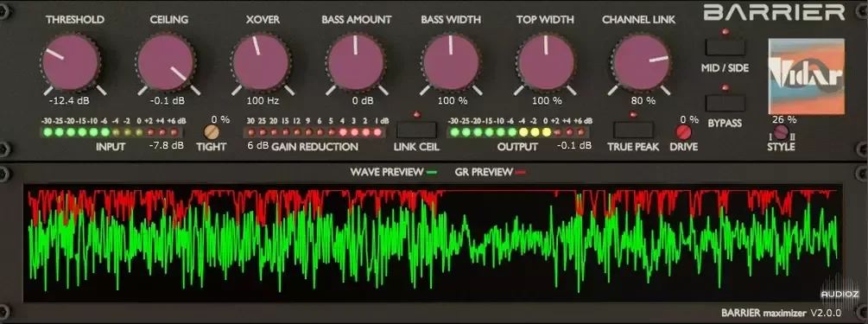
Task: Enable the LINK CEIL switch
Action: point(417,130)
